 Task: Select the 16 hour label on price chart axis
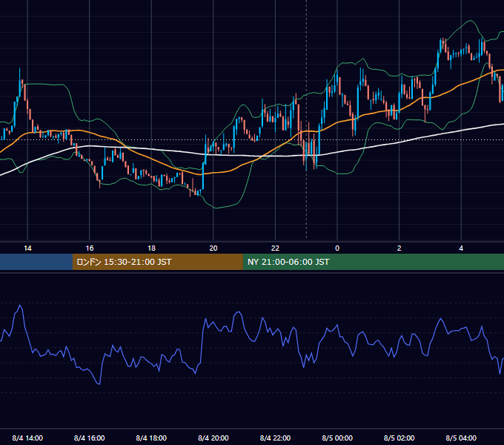pyautogui.click(x=90, y=248)
